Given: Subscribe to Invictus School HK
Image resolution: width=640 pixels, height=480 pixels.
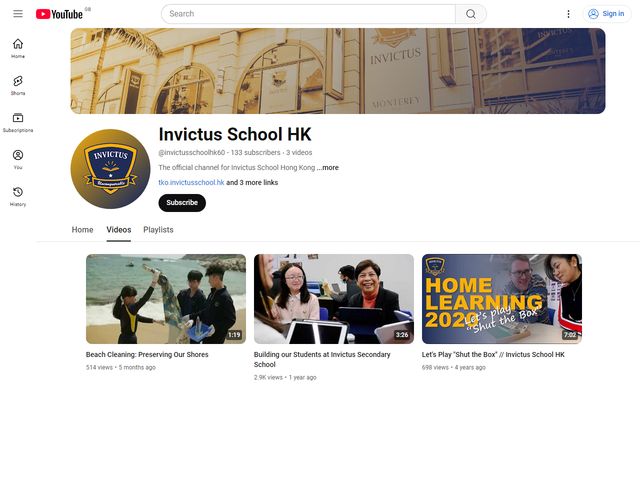Looking at the screenshot, I should tap(182, 202).
